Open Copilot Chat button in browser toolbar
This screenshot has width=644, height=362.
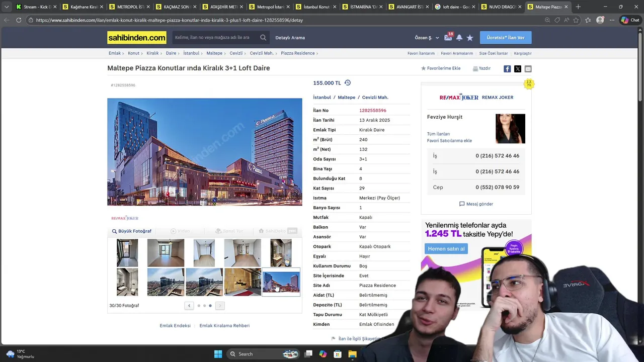[630, 20]
